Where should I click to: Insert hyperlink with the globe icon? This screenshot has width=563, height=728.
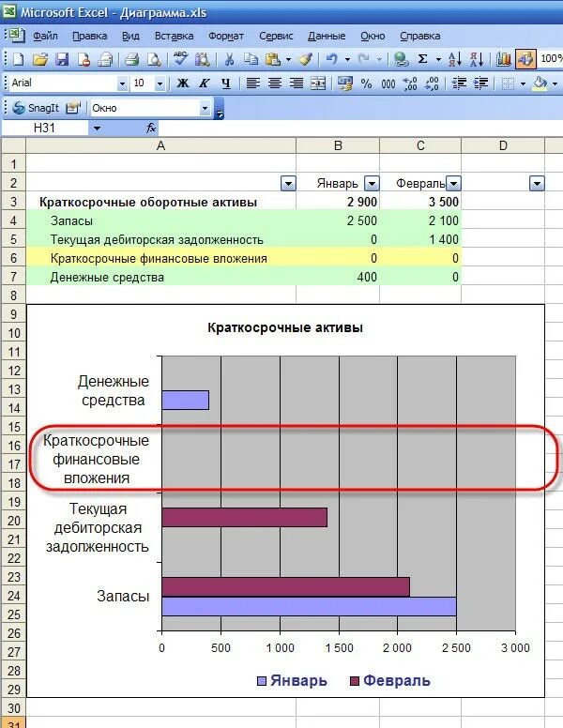401,59
